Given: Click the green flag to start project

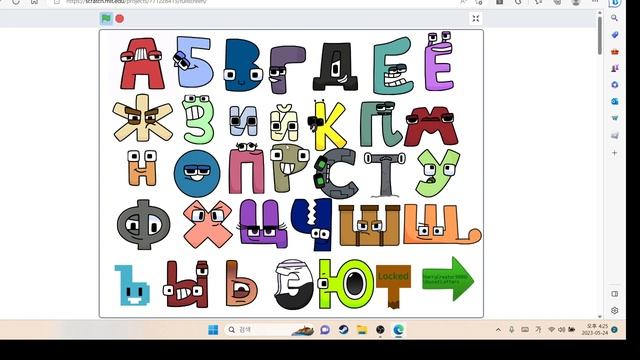Looking at the screenshot, I should coord(106,18).
